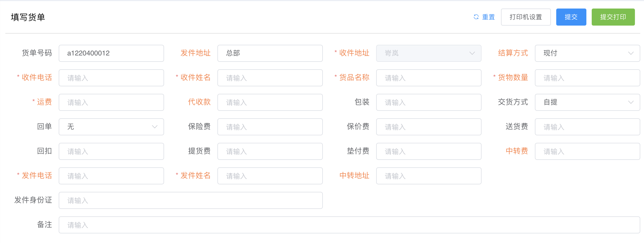
Task: Select the 代收款 input field
Action: 270,102
